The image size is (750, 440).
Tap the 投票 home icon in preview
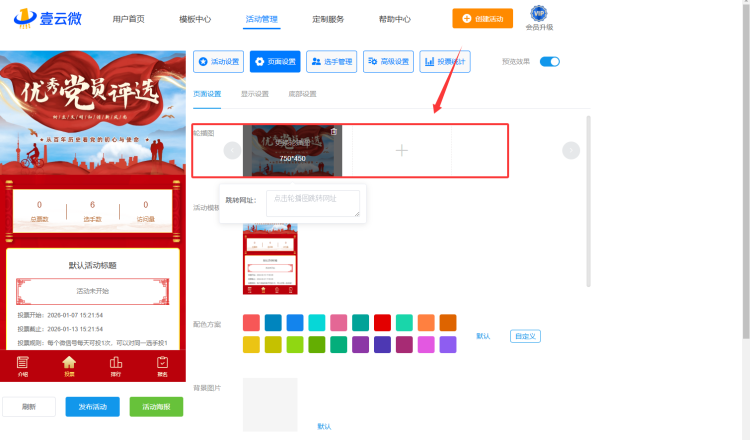[x=69, y=364]
